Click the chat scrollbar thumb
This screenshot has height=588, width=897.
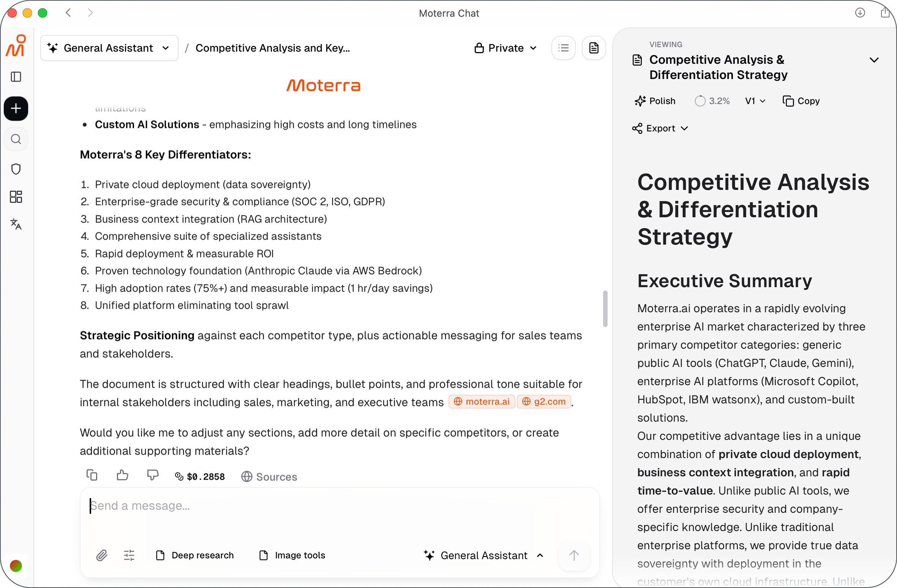coord(605,308)
